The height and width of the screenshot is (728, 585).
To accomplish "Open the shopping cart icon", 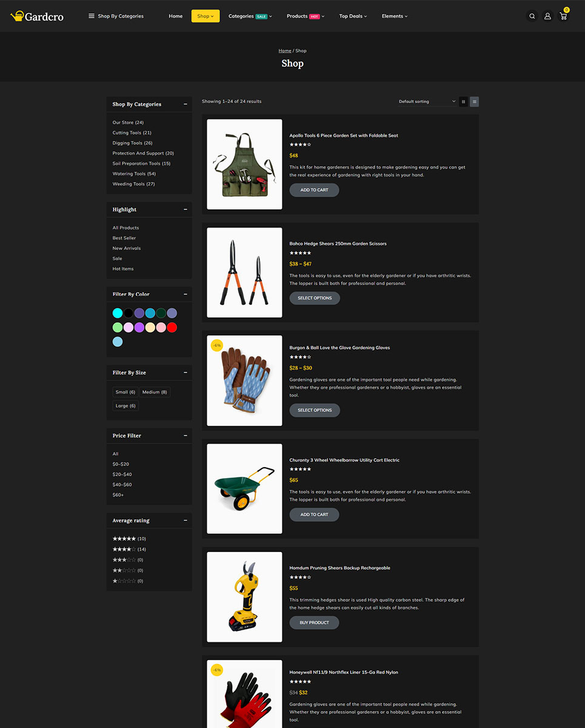I will pyautogui.click(x=563, y=16).
